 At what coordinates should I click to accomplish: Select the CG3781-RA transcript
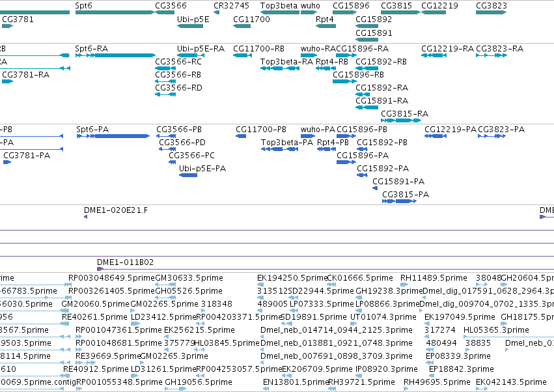pos(7,81)
